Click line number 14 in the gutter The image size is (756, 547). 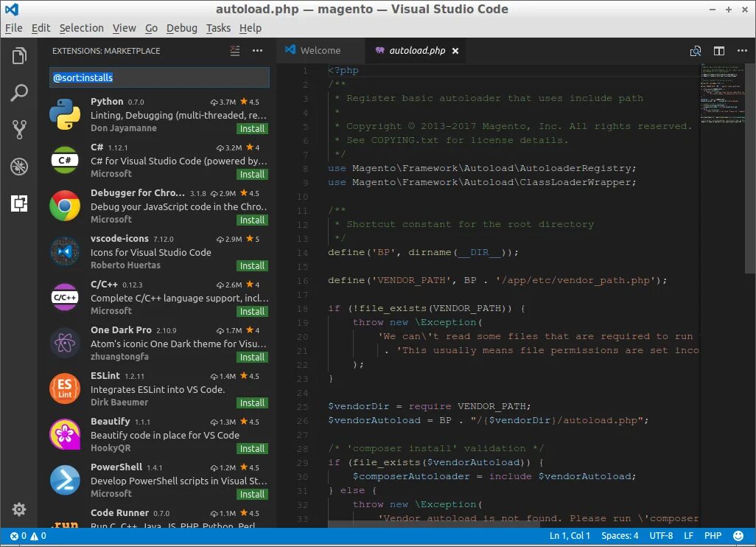[x=302, y=252]
